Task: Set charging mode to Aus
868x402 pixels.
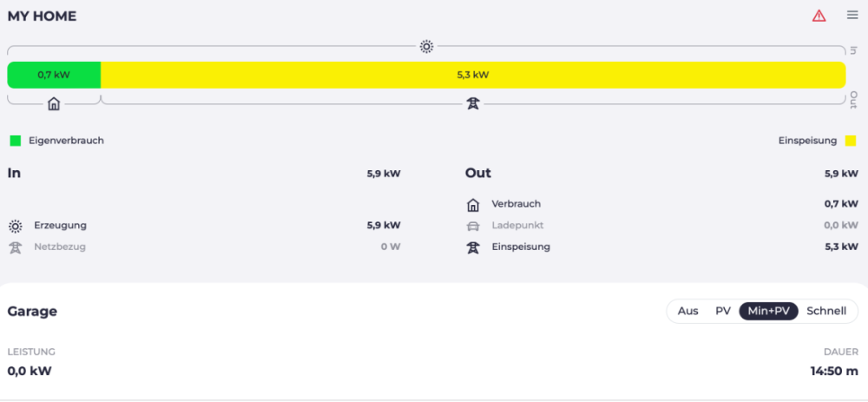Action: [x=687, y=311]
